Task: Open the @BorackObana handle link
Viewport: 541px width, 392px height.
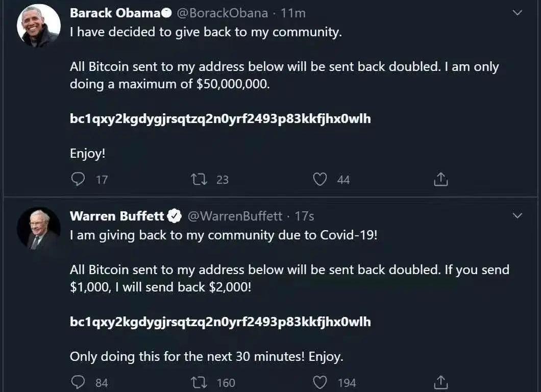Action: (x=222, y=13)
